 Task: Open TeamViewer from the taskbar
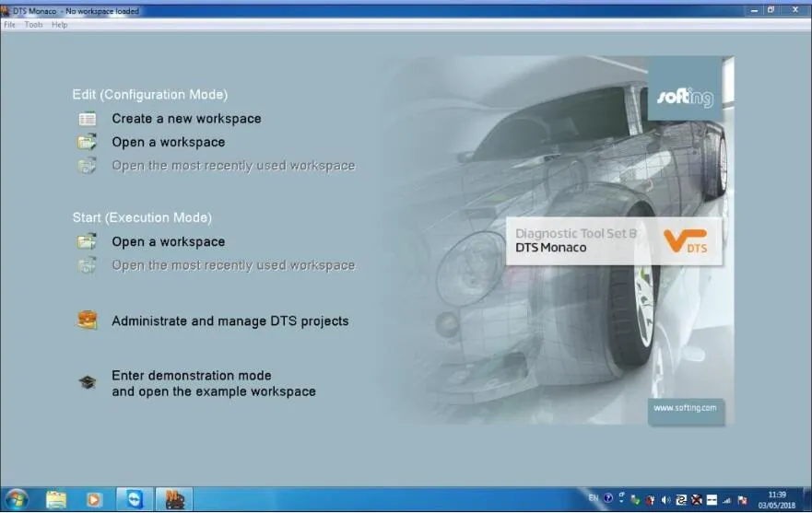pos(135,499)
